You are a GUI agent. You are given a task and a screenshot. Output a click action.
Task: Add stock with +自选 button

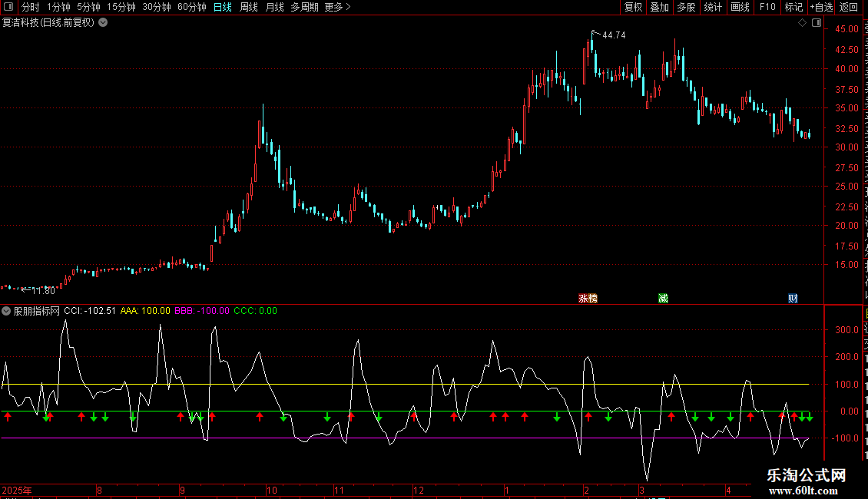click(x=821, y=7)
